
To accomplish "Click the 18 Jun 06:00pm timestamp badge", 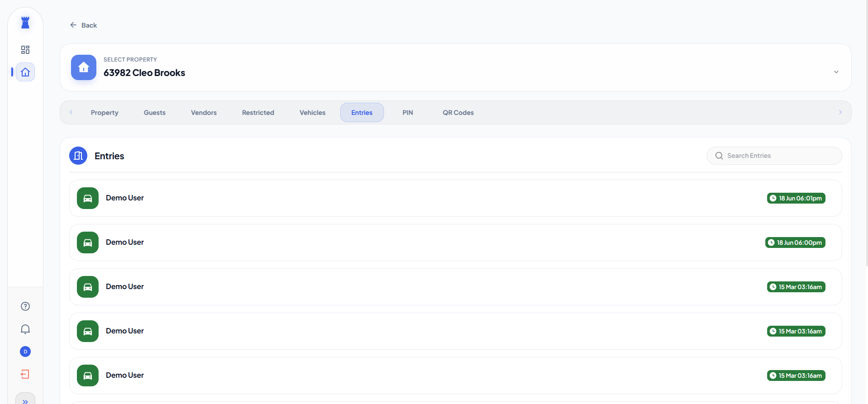I will pyautogui.click(x=795, y=242).
